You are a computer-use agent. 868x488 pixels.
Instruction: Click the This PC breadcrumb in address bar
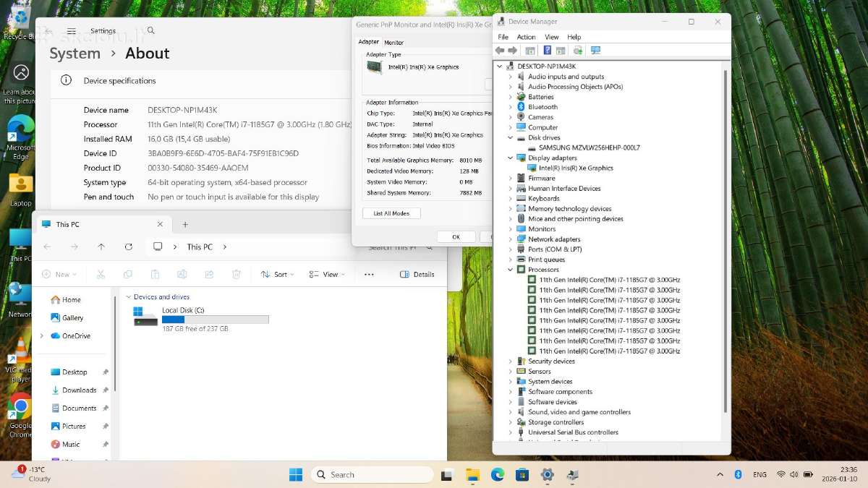click(x=200, y=247)
